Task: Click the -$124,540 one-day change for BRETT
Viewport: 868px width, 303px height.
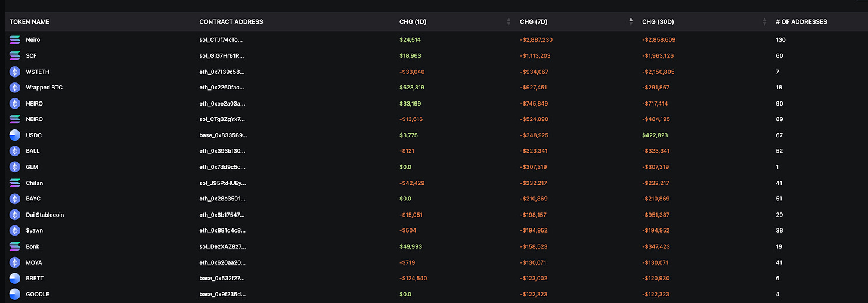Action: click(413, 278)
